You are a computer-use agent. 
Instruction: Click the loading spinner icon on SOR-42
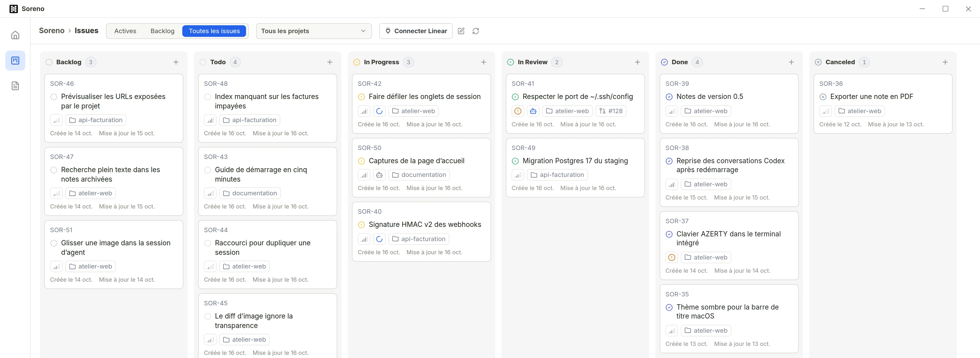pyautogui.click(x=379, y=111)
